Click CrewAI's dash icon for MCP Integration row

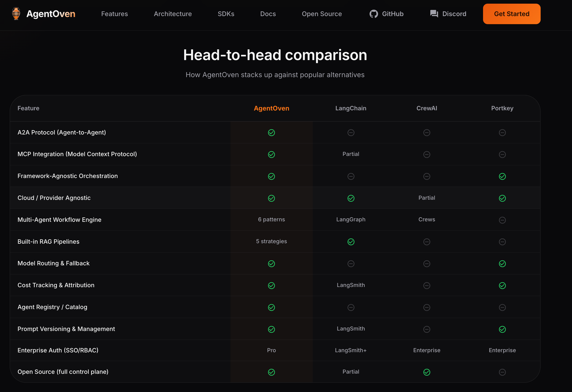point(426,155)
